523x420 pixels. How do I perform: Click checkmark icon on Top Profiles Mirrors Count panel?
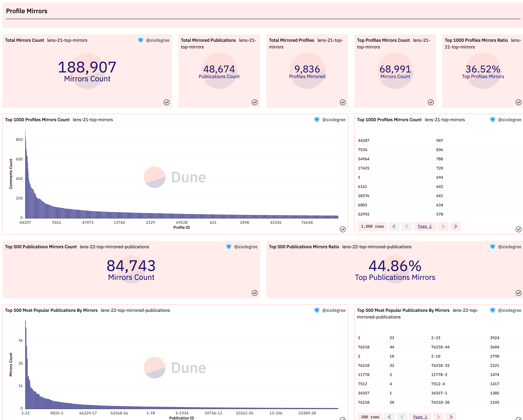point(431,102)
